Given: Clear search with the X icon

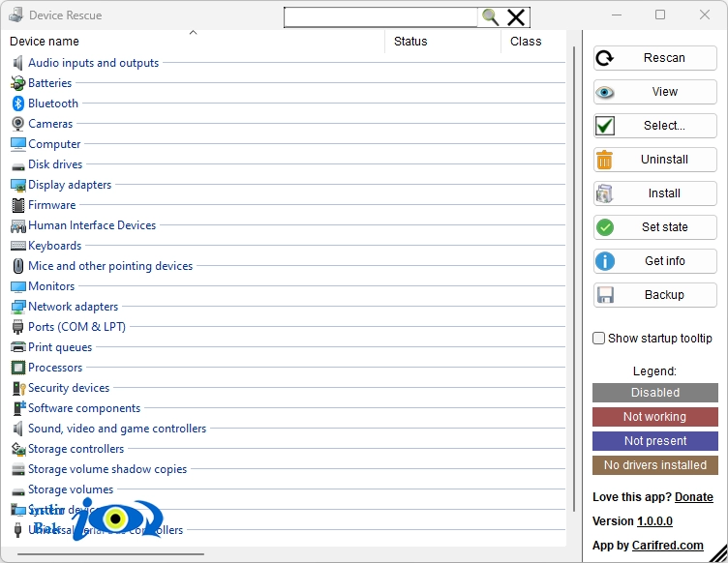Looking at the screenshot, I should point(516,17).
